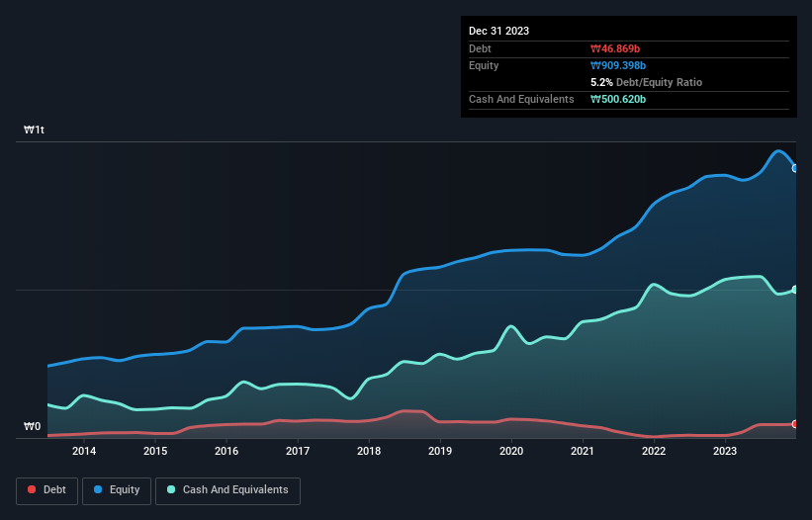Click the Dec 31 2023 tooltip date
Image resolution: width=812 pixels, height=520 pixels.
pyautogui.click(x=498, y=31)
